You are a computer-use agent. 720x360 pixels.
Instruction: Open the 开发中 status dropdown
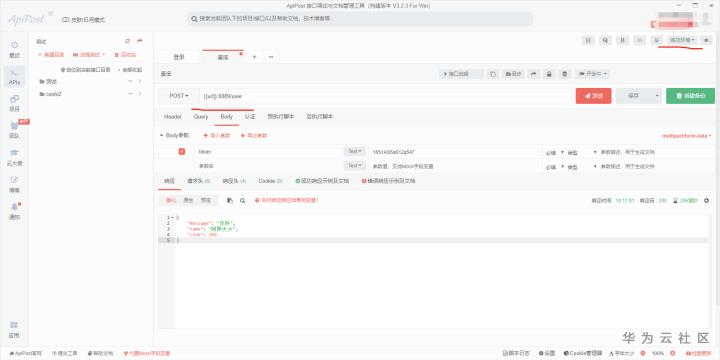click(593, 74)
